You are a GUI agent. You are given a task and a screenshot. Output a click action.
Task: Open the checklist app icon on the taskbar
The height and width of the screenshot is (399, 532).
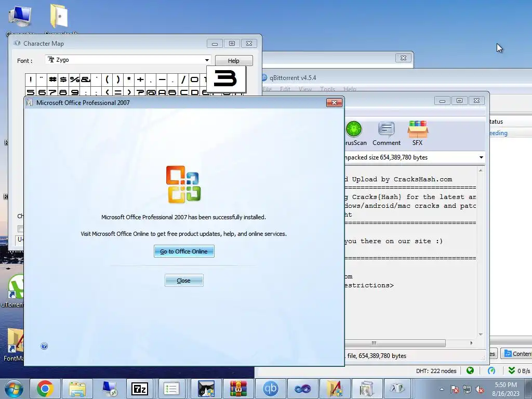pyautogui.click(x=171, y=389)
